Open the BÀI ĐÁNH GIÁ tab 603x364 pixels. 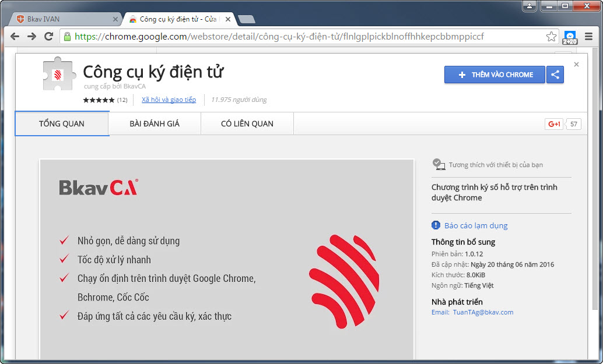(x=155, y=123)
